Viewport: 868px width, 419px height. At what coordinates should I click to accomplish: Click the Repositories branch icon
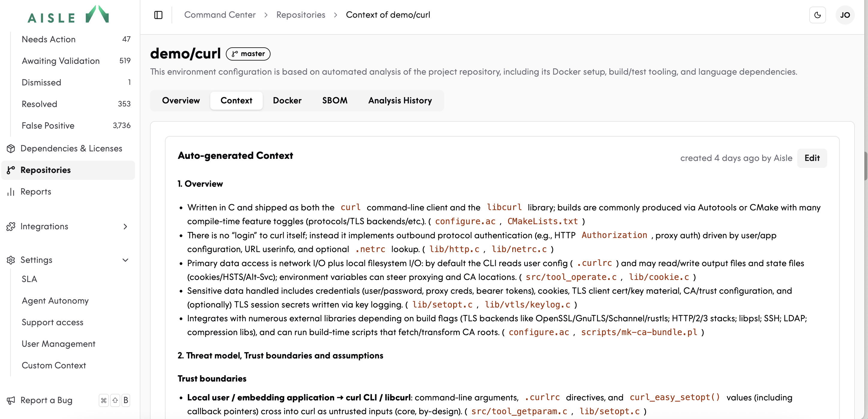pos(11,170)
